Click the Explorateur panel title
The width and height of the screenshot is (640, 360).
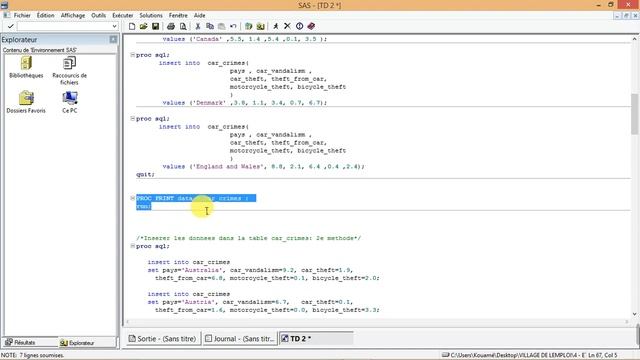point(19,40)
